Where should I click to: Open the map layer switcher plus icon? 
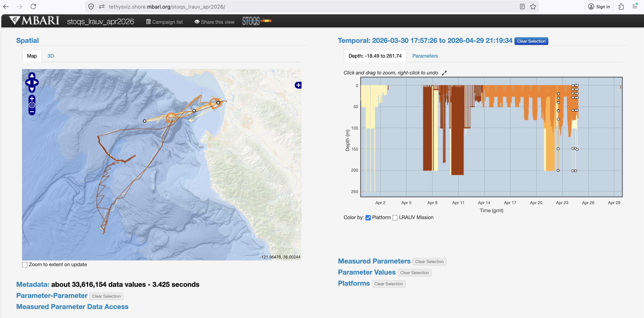point(298,85)
